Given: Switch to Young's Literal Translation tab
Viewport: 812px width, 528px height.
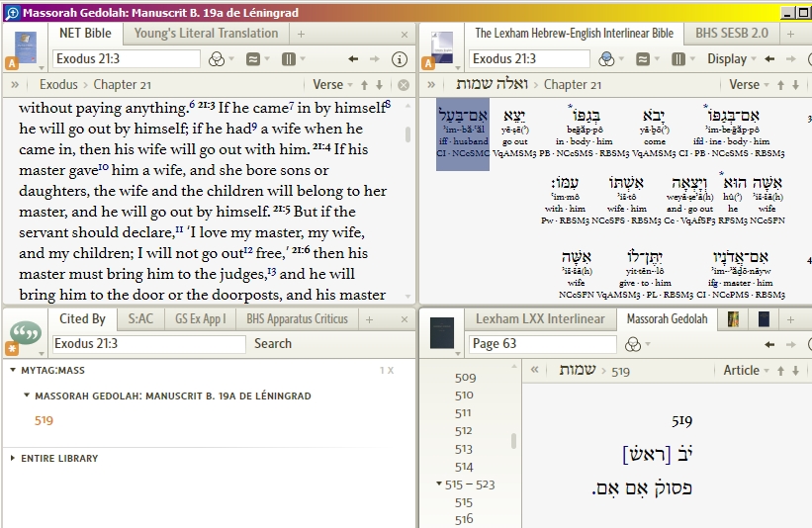Looking at the screenshot, I should pos(206,34).
